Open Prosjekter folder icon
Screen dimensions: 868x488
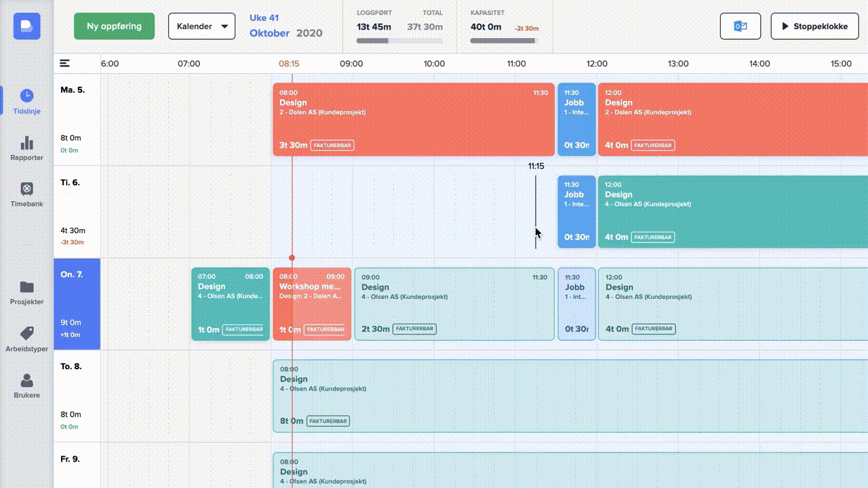[x=26, y=287]
